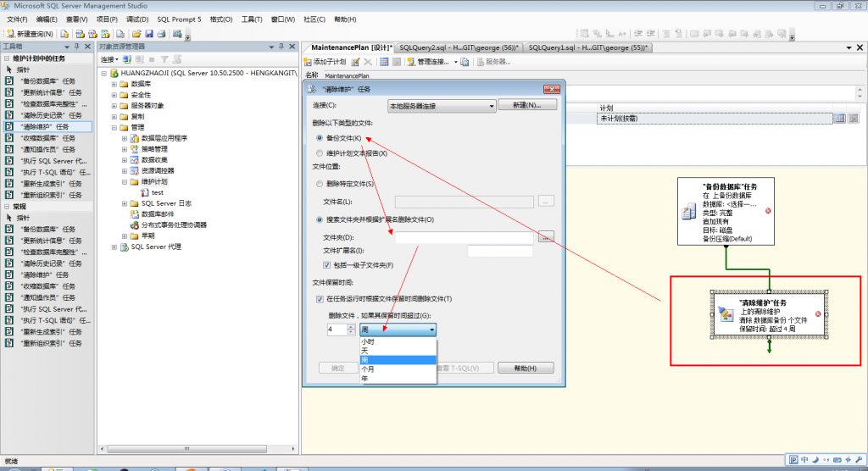Click into the Folder path input field
868x471 pixels.
(x=465, y=237)
